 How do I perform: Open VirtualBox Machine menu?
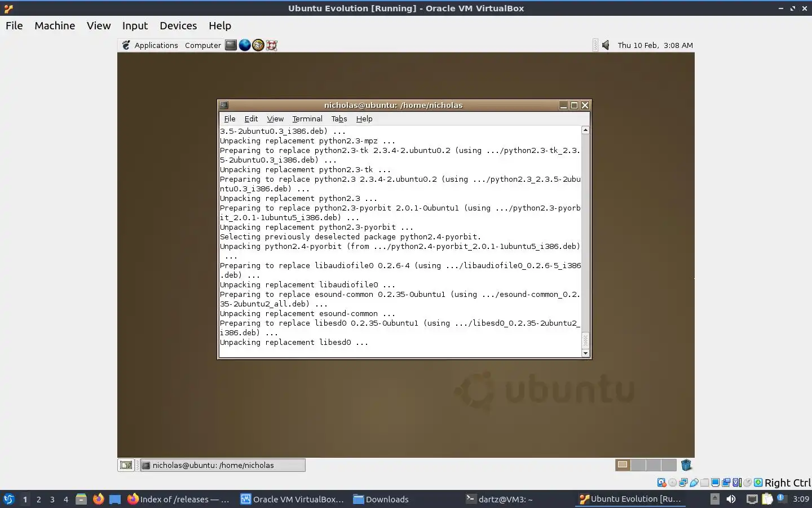point(55,25)
